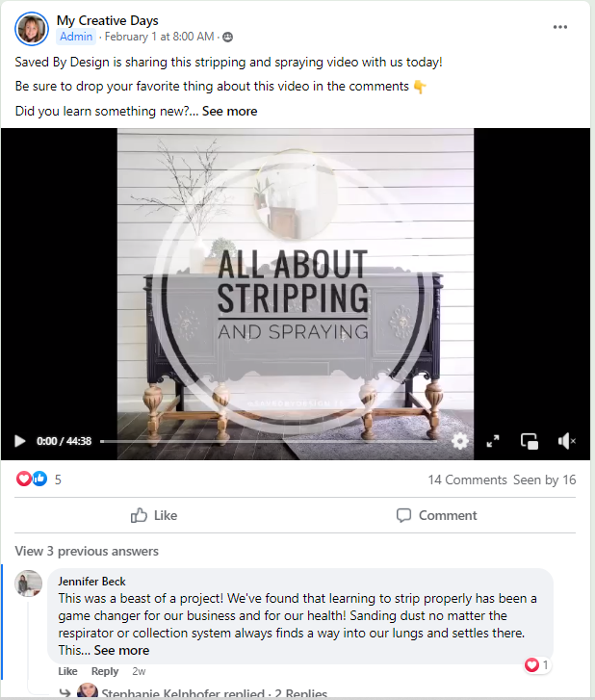Click the heart reaction on Jennifer's comment
595x700 pixels.
[536, 665]
